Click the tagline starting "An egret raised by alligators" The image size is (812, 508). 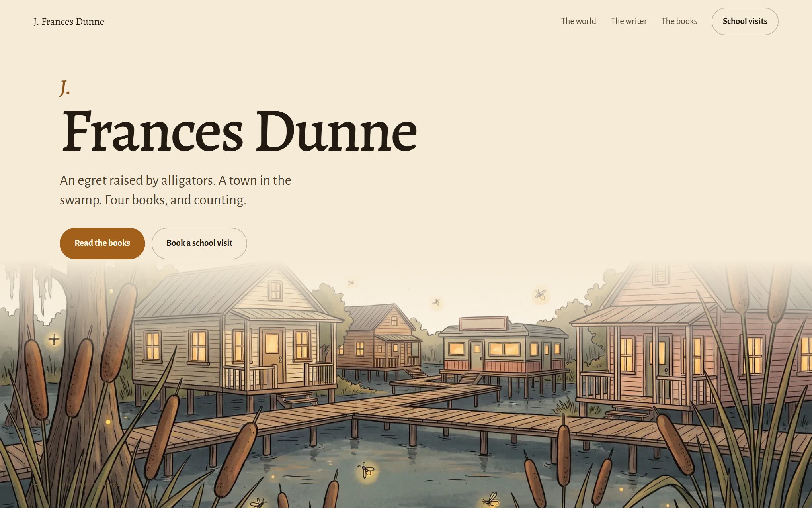pyautogui.click(x=176, y=190)
